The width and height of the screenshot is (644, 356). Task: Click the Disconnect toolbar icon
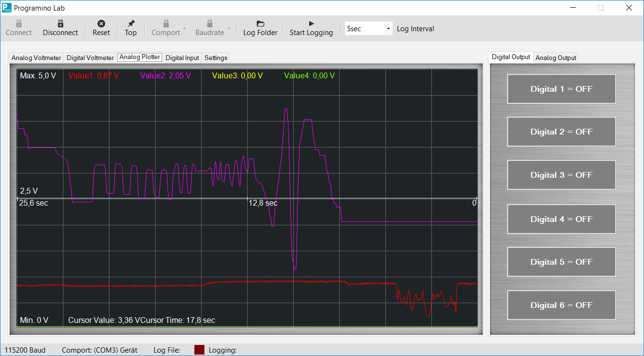click(x=60, y=27)
